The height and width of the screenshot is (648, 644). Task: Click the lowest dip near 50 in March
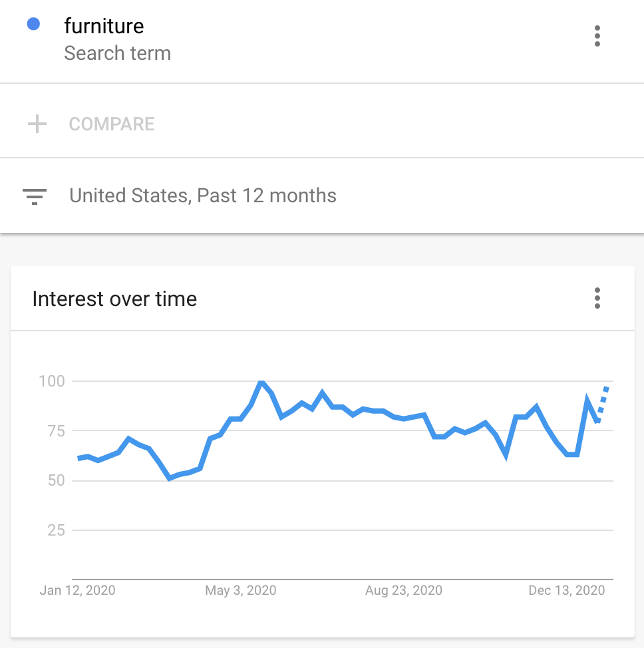[x=170, y=478]
